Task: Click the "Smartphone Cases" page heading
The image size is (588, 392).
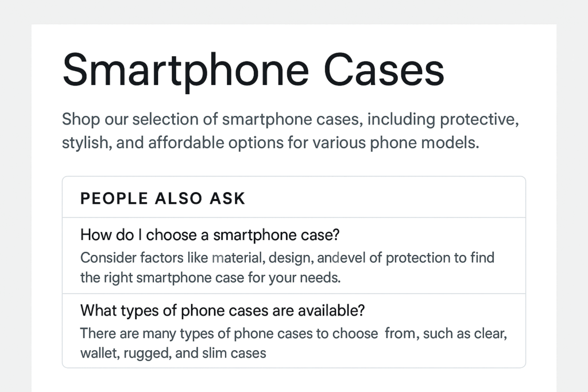Action: 253,71
